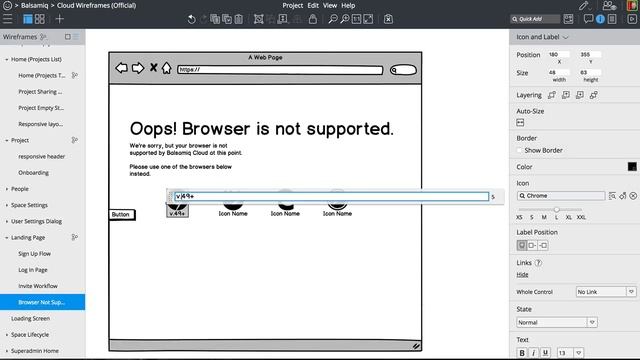640x360 pixels.
Task: Select the Sign Up Flow wireframe
Action: pyautogui.click(x=35, y=253)
